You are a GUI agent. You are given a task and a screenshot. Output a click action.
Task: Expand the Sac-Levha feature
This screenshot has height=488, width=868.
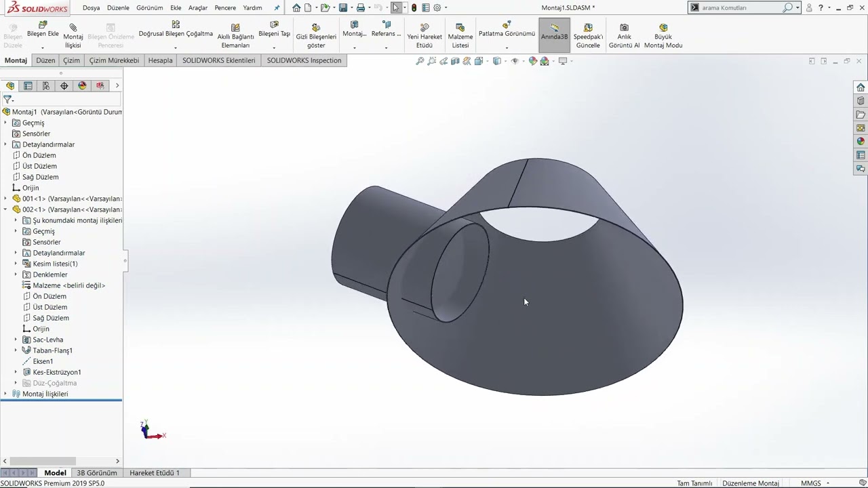(x=16, y=340)
